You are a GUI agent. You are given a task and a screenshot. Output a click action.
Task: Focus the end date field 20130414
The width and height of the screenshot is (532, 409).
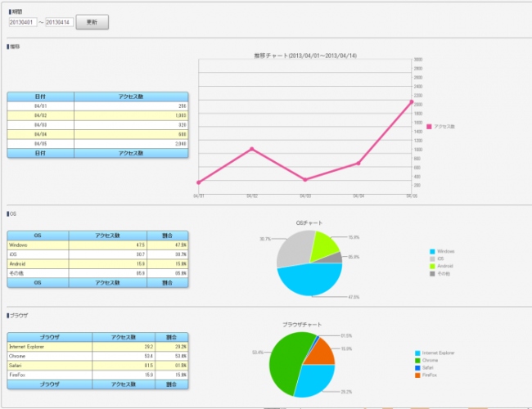coord(60,22)
